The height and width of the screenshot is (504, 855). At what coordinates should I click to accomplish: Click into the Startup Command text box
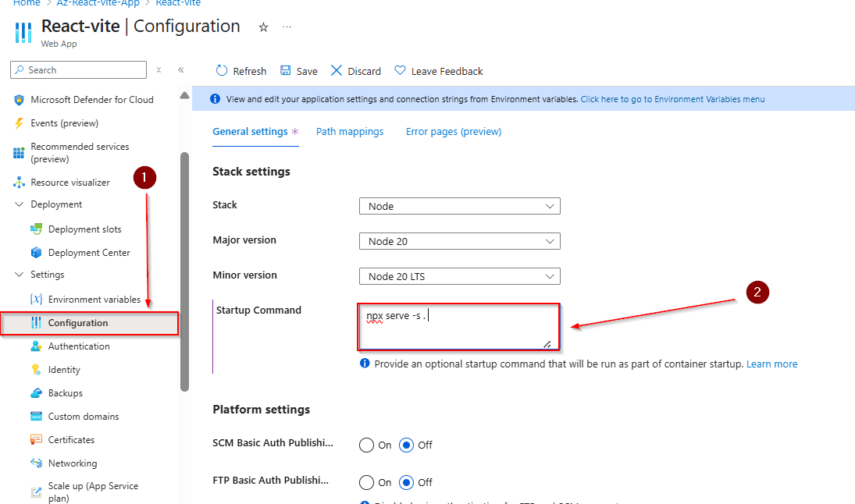coord(458,327)
